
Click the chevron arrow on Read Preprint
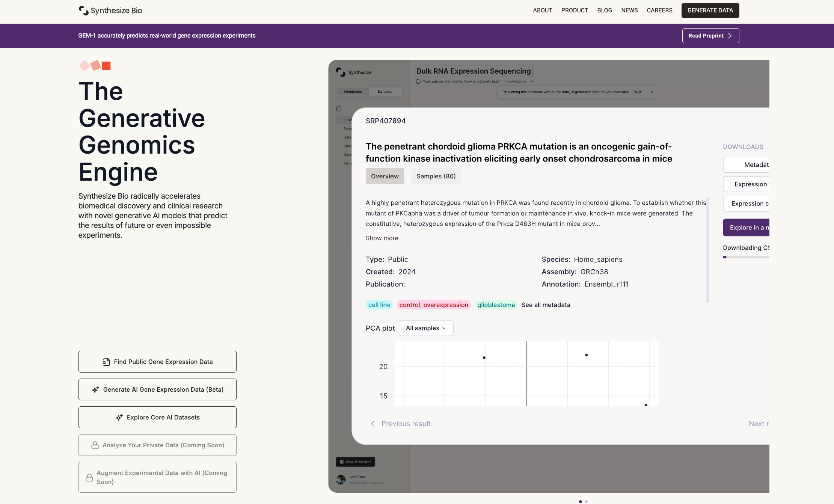(730, 36)
